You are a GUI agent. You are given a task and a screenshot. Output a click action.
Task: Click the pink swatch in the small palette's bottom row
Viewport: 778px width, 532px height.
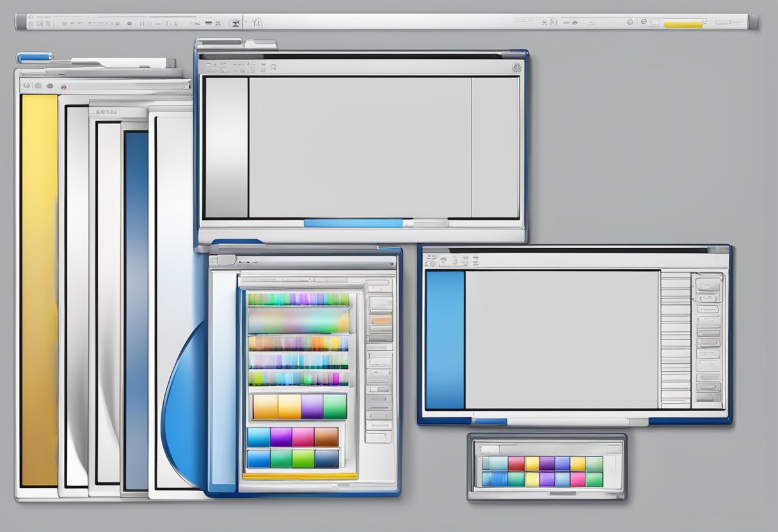577,479
